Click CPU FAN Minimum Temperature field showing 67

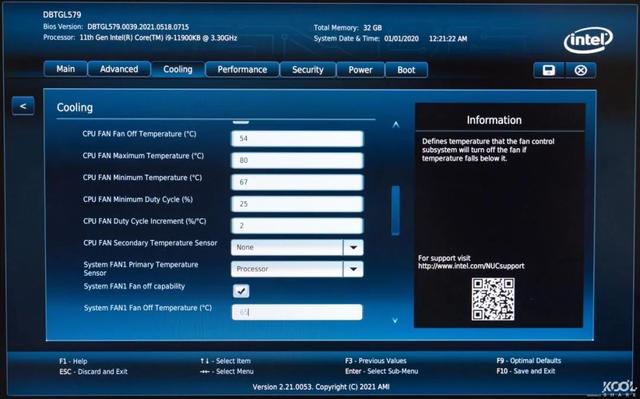click(x=297, y=182)
